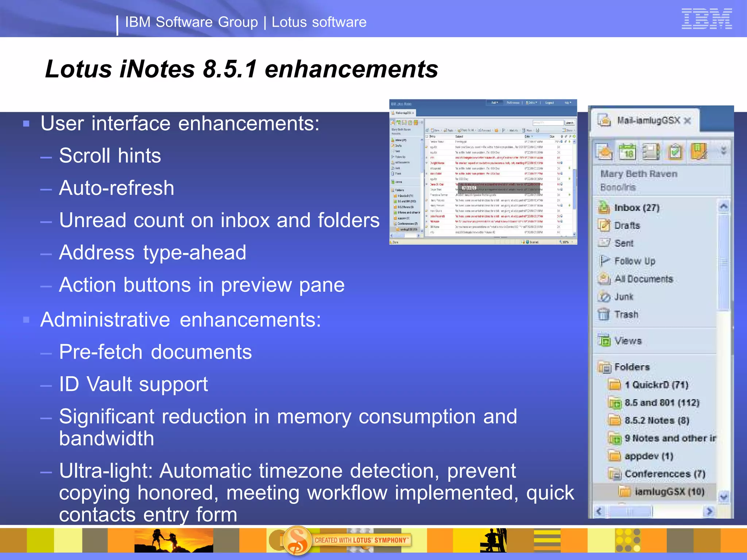Click the vertical scrollbar thumb in enlarged panel
Screen dimensions: 747x560
(724, 262)
